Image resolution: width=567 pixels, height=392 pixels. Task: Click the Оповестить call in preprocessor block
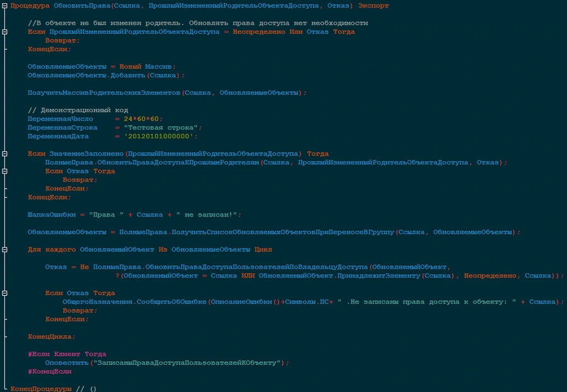pyautogui.click(x=67, y=363)
